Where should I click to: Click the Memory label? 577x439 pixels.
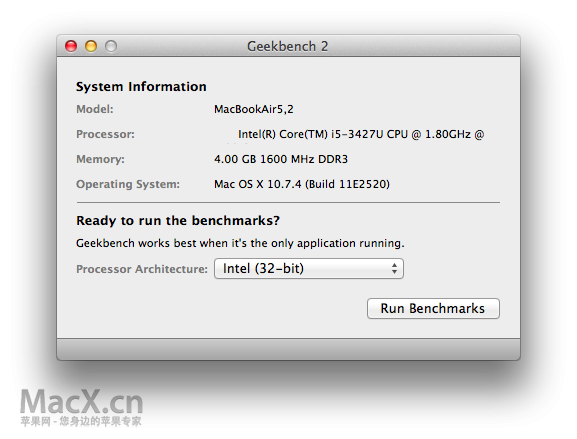point(100,159)
